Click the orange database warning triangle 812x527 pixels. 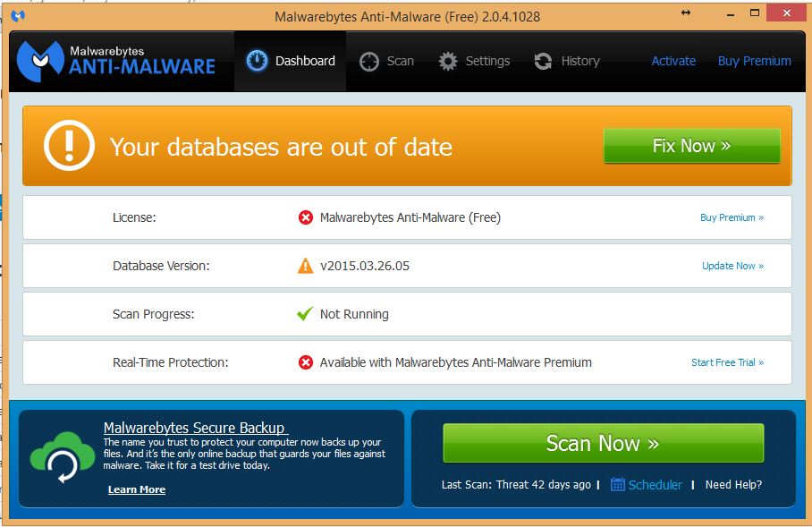(306, 266)
